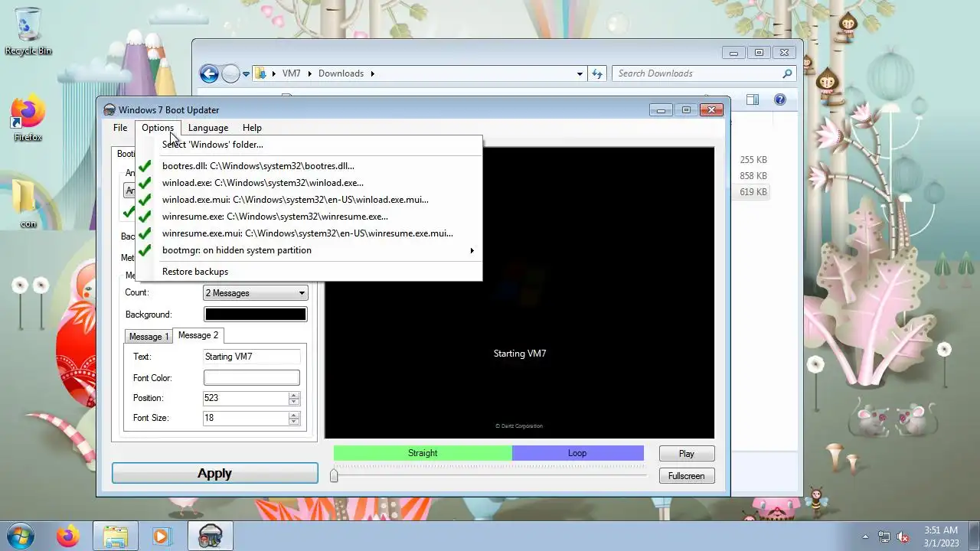Viewport: 980px width, 551px height.
Task: Pick the black Background color swatch
Action: tap(256, 315)
